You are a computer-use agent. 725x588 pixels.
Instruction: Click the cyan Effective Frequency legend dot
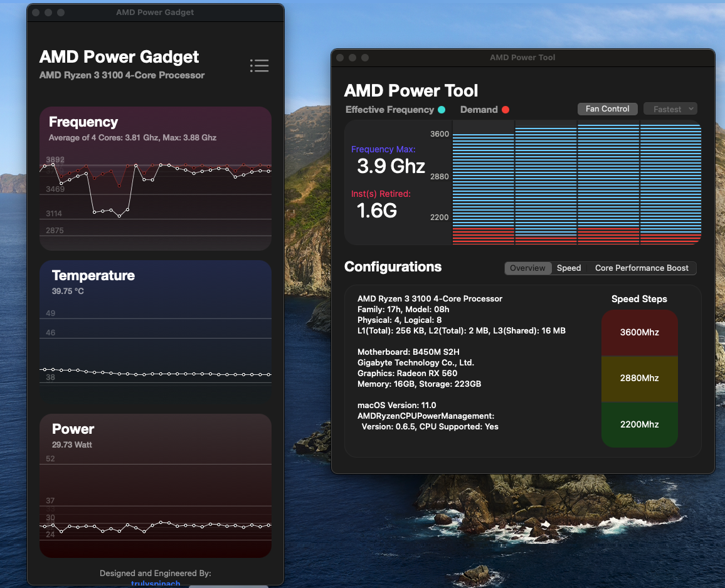[x=442, y=110]
